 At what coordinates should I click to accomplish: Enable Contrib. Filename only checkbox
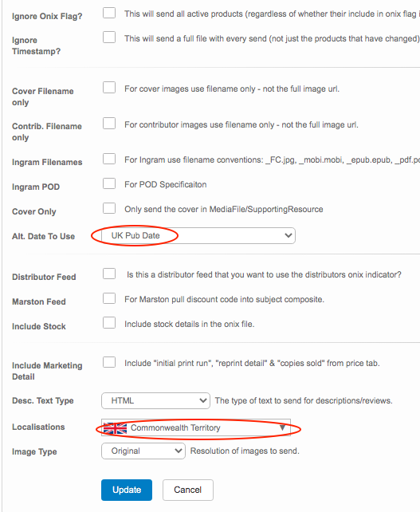point(109,124)
